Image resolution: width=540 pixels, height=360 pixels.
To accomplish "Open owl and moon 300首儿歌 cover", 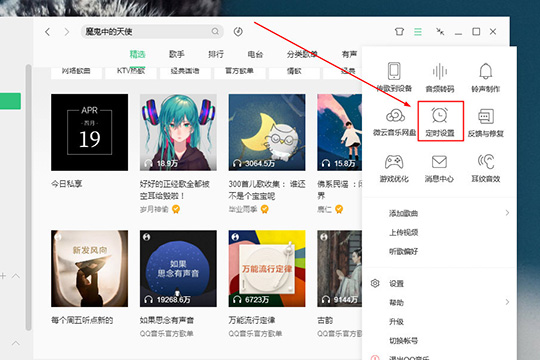I will click(267, 132).
